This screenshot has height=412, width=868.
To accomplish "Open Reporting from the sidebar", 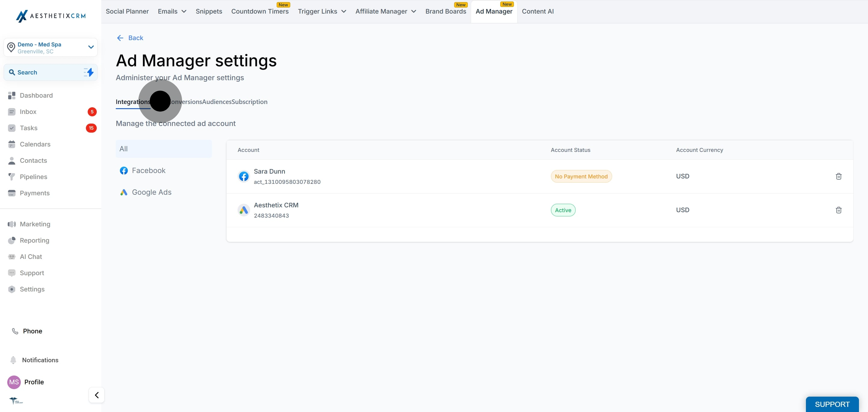I will click(34, 240).
